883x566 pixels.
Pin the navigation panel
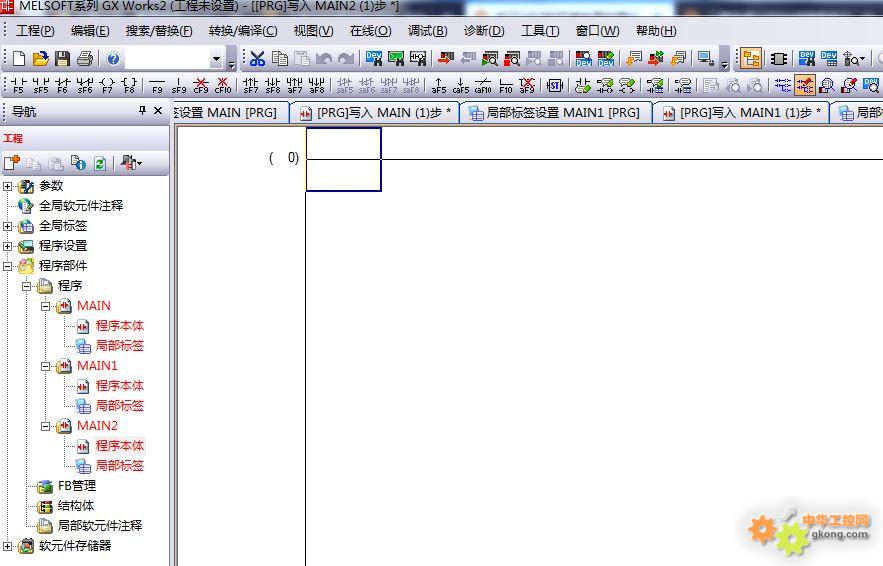(x=142, y=110)
